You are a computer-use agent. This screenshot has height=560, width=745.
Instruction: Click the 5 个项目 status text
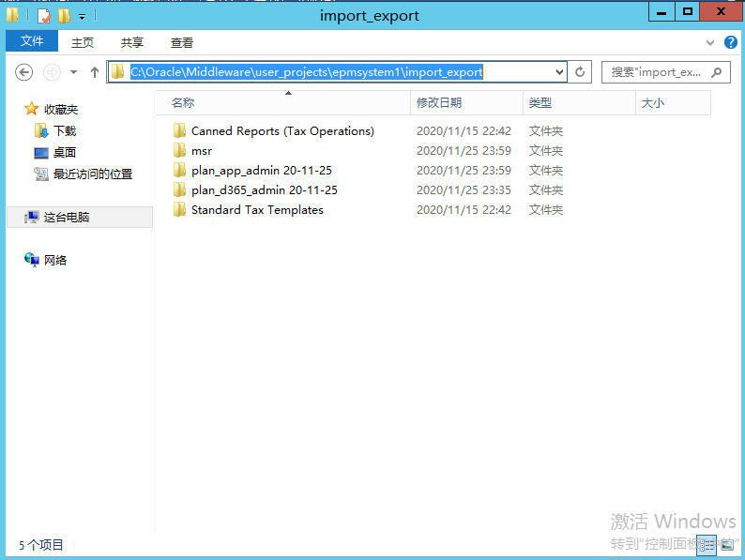(41, 545)
